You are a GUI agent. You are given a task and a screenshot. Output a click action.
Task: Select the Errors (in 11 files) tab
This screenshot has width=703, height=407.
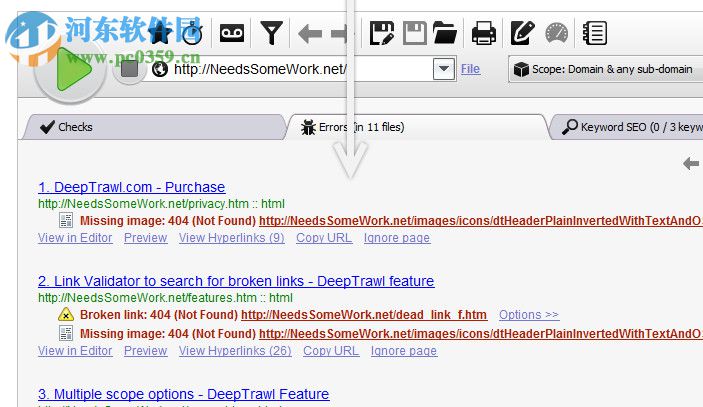(x=417, y=127)
